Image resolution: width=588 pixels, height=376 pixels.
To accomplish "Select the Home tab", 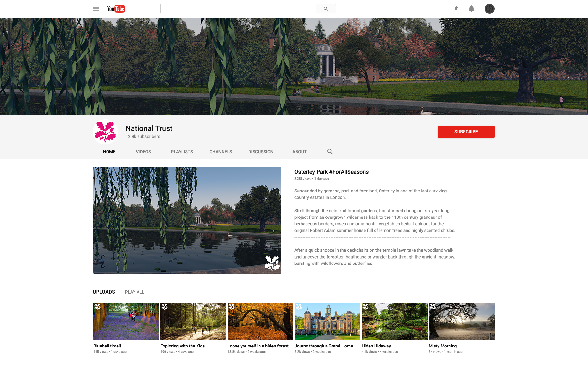I will (109, 152).
